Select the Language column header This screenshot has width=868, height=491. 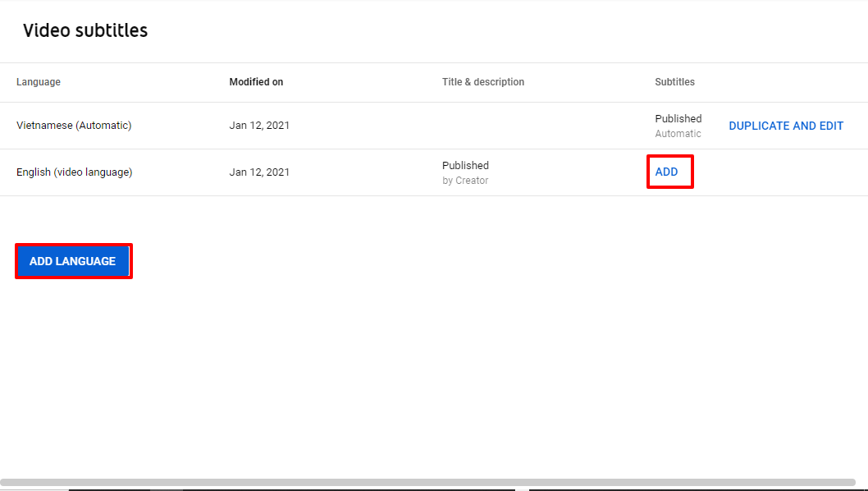click(x=39, y=82)
